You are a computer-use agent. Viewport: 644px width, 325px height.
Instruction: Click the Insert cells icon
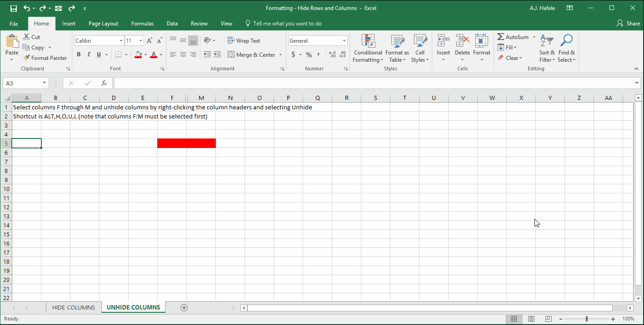click(x=443, y=41)
